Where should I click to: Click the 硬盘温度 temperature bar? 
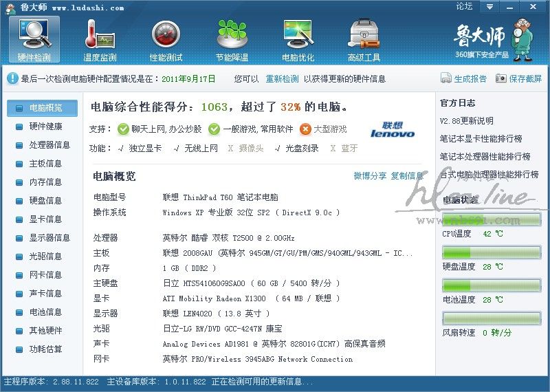492,252
